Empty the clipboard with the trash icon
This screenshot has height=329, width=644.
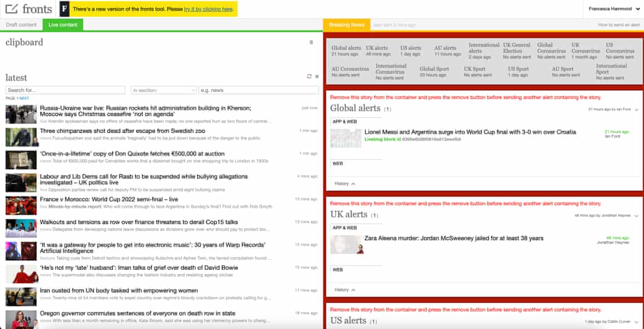[x=311, y=43]
